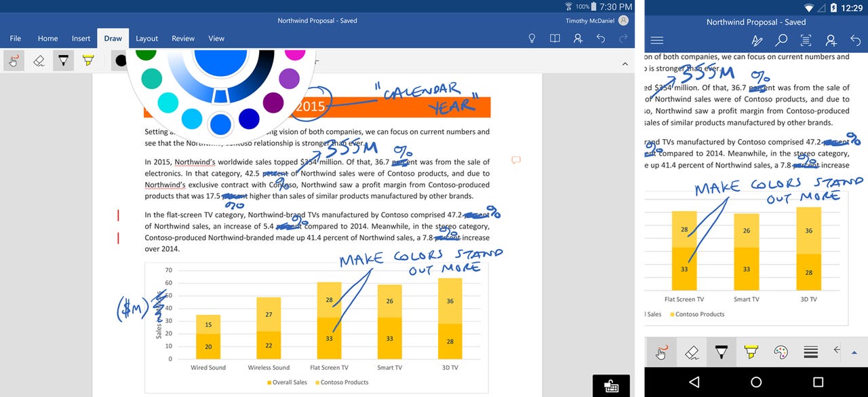
Task: Open the Review tab
Action: 182,39
